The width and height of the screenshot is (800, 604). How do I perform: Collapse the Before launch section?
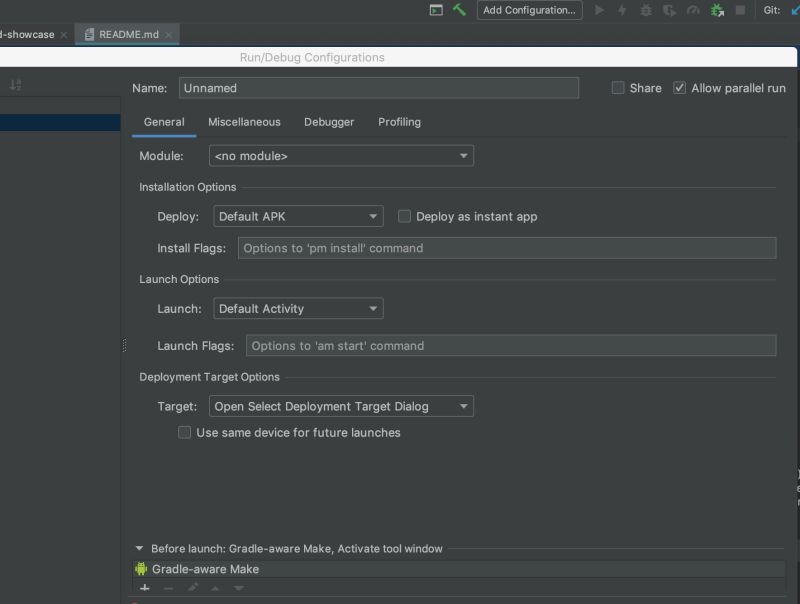tap(140, 547)
